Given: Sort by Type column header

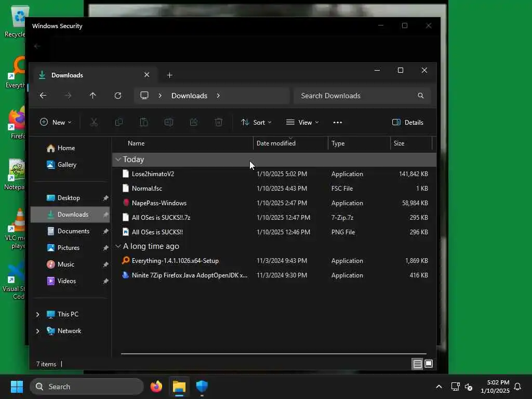Looking at the screenshot, I should click(359, 143).
